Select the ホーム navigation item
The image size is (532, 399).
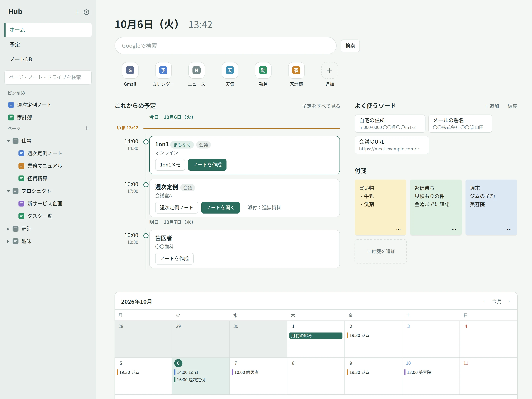click(48, 30)
